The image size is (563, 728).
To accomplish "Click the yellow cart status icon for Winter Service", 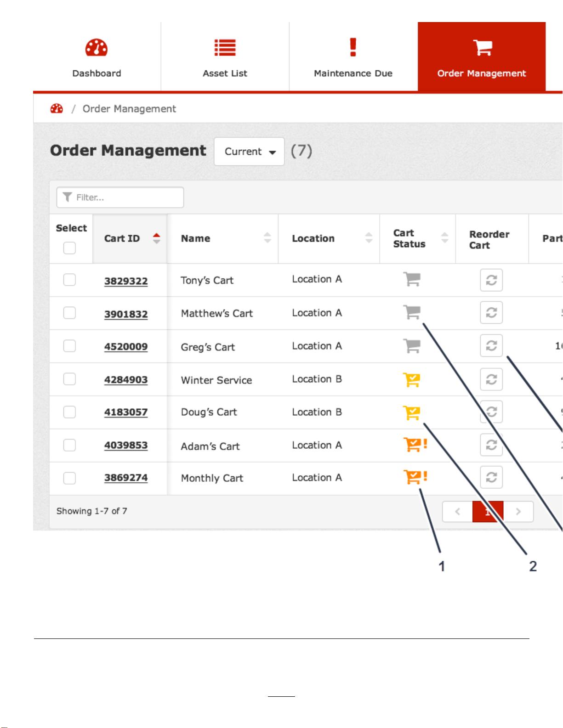I will tap(412, 380).
